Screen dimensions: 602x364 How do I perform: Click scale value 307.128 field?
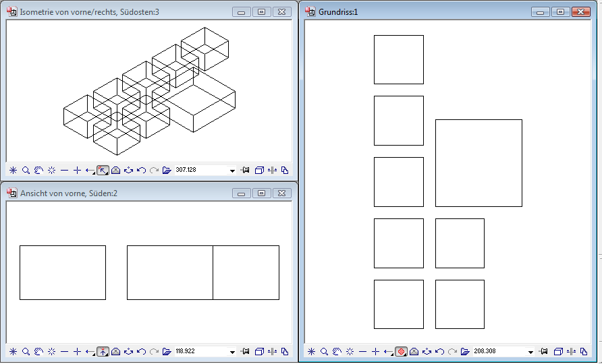click(201, 170)
